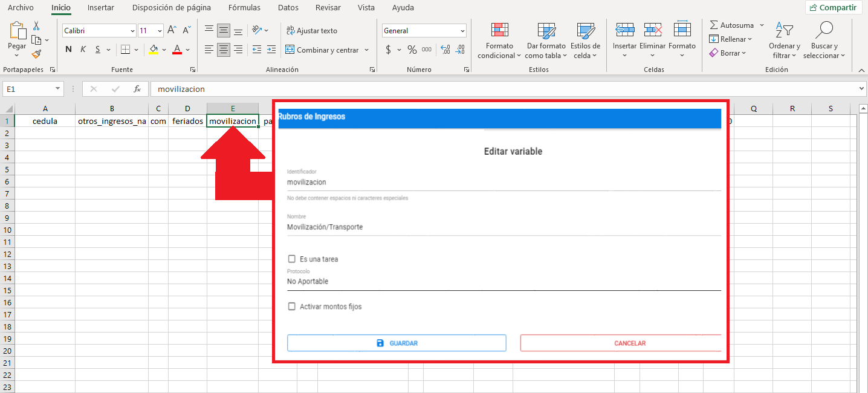This screenshot has width=868, height=393.
Task: Open the Archivo menu
Action: tap(21, 8)
